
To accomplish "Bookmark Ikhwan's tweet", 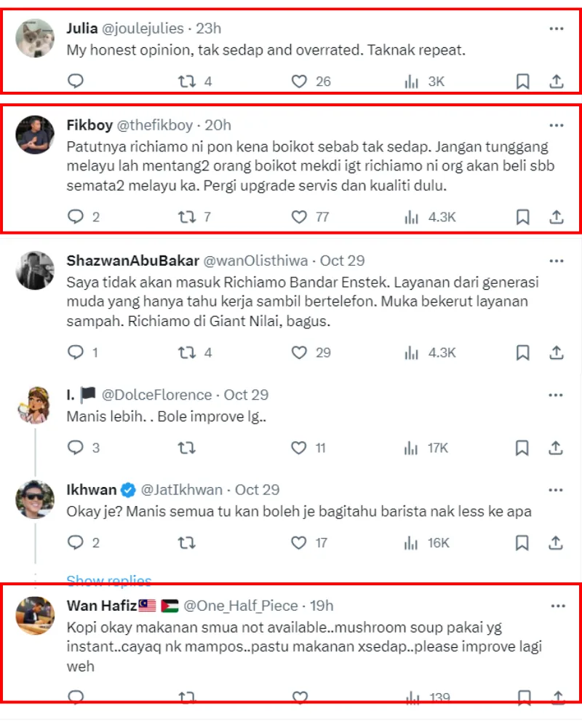I will 522,543.
